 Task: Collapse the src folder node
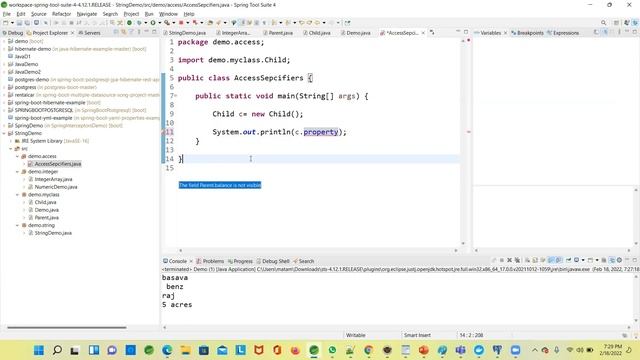point(11,149)
